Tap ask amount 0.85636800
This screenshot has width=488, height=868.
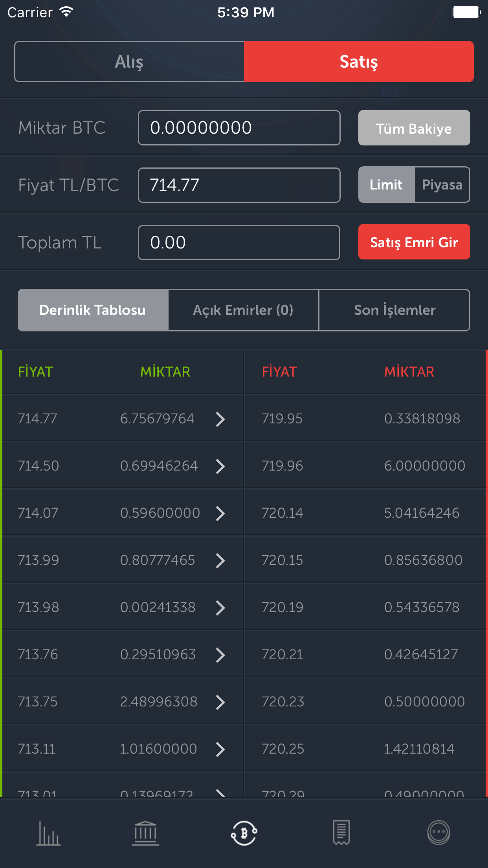coord(423,560)
